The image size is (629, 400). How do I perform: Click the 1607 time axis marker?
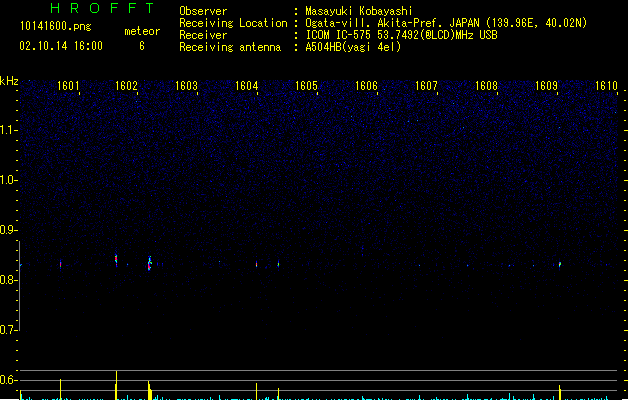(426, 86)
